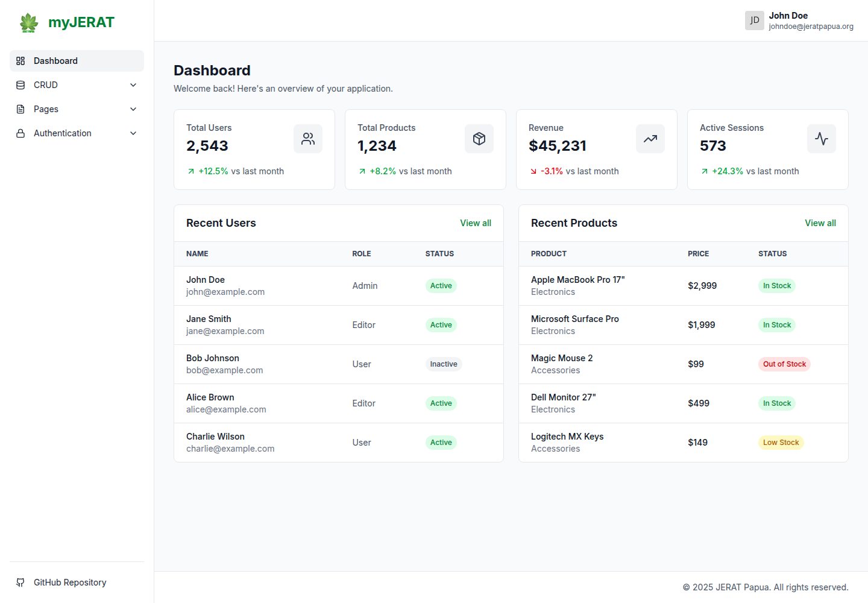868x603 pixels.
Task: Expand the Pages menu chevron
Action: click(133, 109)
